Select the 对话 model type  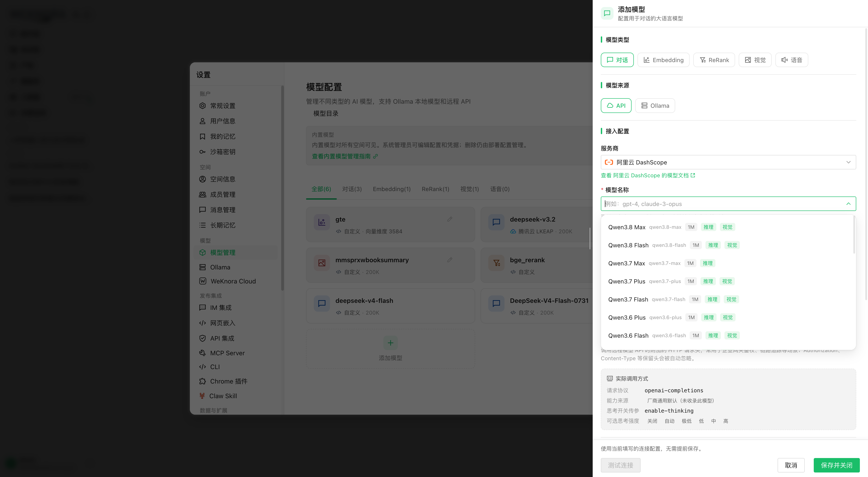point(617,60)
